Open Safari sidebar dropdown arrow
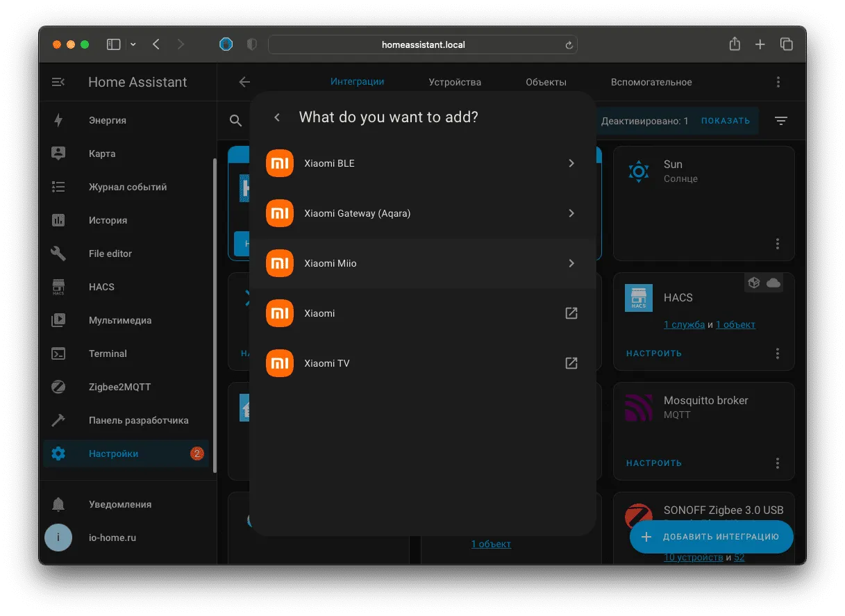Image resolution: width=845 pixels, height=616 pixels. pos(133,44)
